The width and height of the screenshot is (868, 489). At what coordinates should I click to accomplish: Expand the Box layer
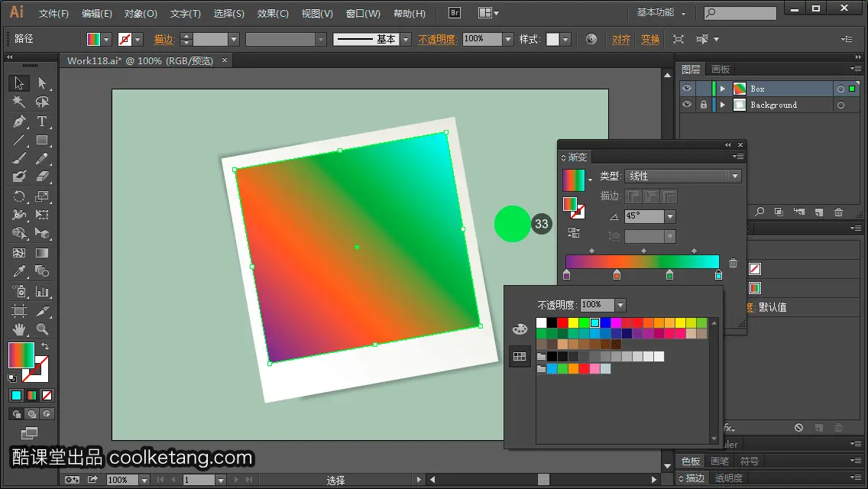(x=722, y=89)
